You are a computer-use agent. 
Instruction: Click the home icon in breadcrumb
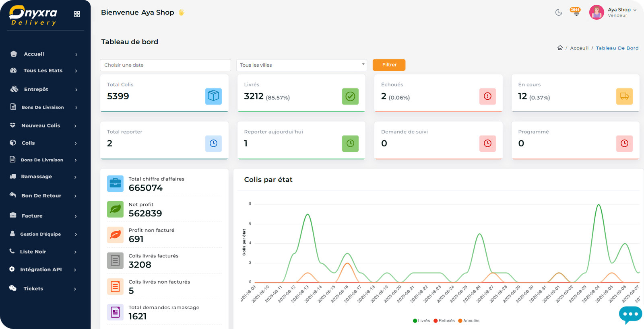pyautogui.click(x=560, y=48)
